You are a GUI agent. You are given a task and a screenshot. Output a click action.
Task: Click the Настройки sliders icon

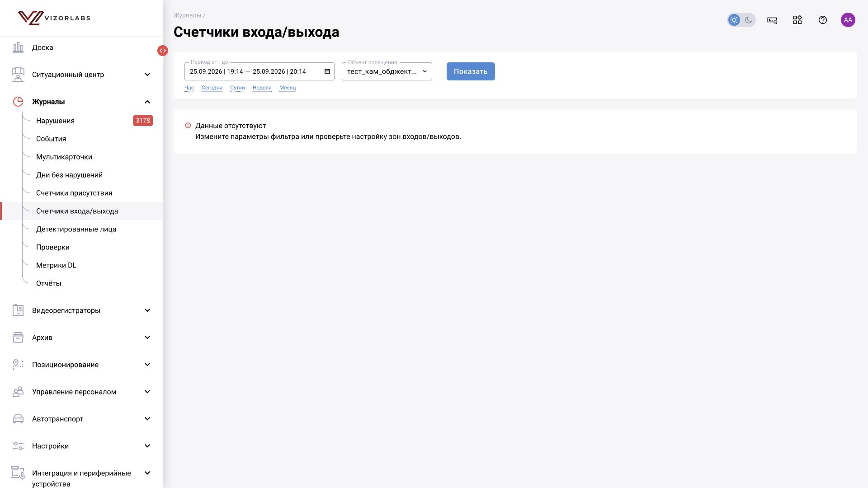tap(18, 446)
